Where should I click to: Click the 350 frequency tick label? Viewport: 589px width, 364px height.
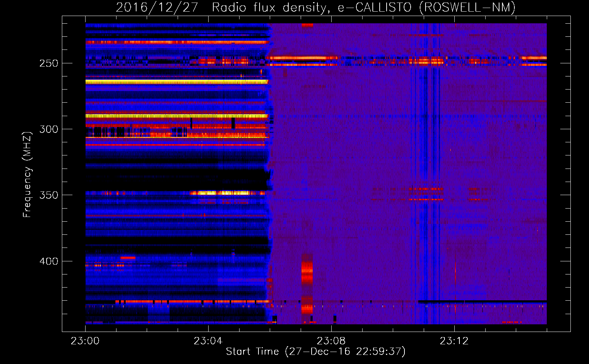pyautogui.click(x=49, y=195)
